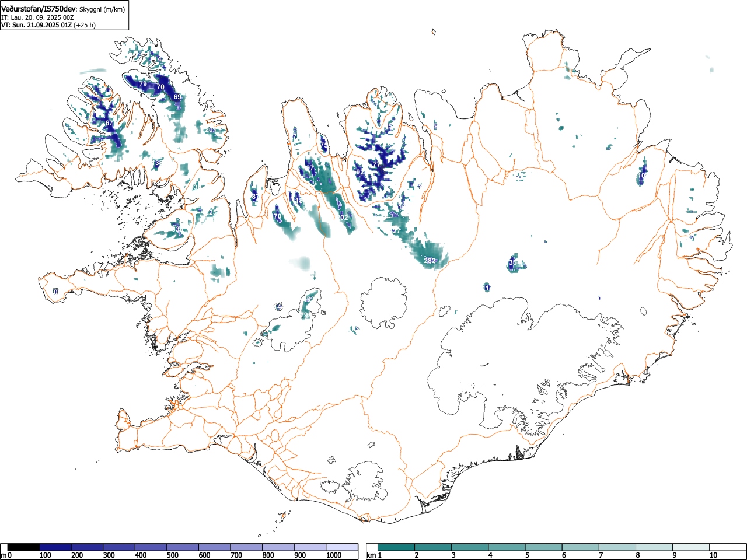Viewport: 747px width, 560px height.
Task: Pick the black 0–100 m legend swatch
Action: click(23, 547)
